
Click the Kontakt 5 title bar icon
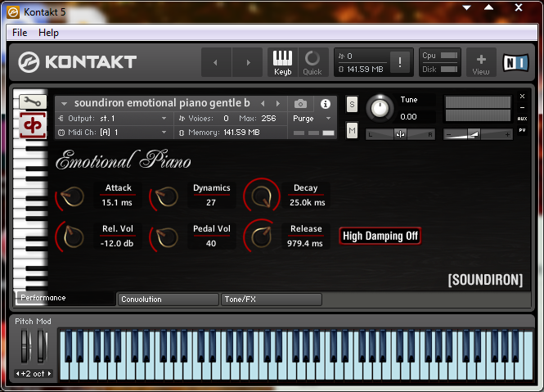click(x=13, y=12)
